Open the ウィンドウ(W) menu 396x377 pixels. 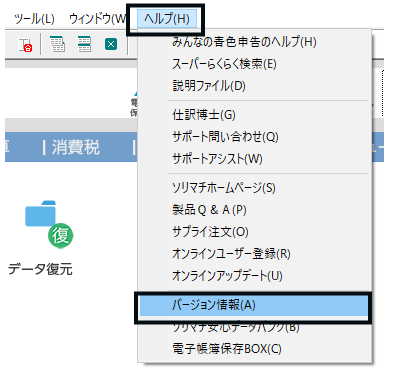tap(98, 19)
